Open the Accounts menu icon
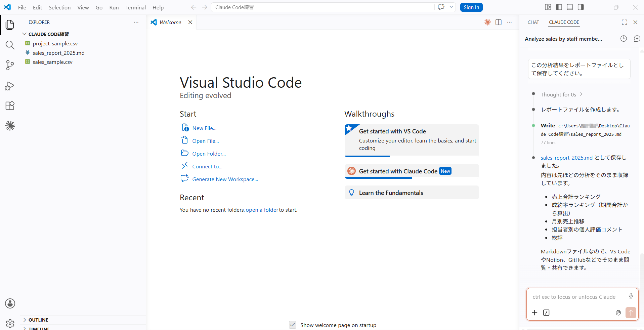The height and width of the screenshot is (330, 644). click(10, 303)
